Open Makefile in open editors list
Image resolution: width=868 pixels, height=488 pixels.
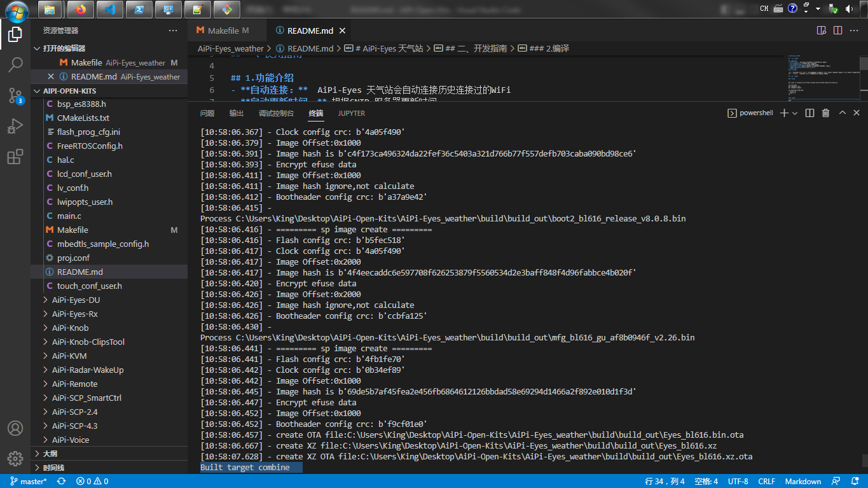point(109,62)
